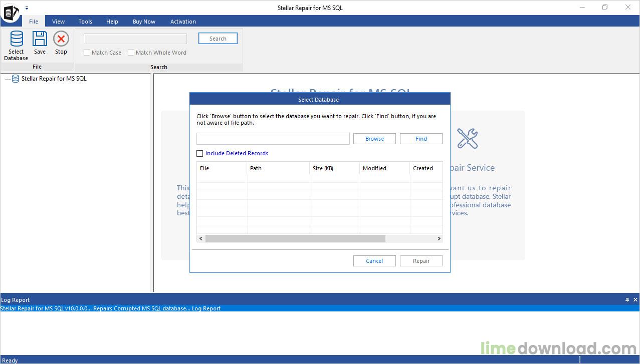Click the scroll right arrow in file list
Image resolution: width=640 pixels, height=364 pixels.
pyautogui.click(x=439, y=239)
